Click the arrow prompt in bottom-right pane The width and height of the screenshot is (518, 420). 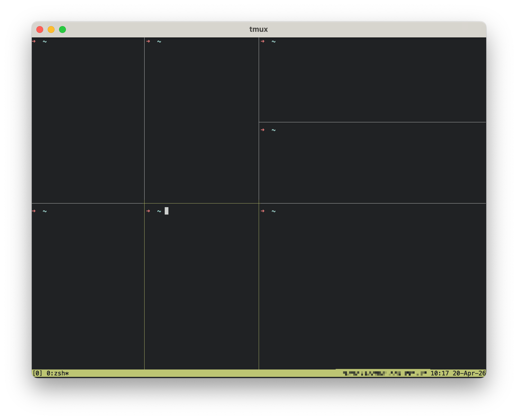[263, 211]
